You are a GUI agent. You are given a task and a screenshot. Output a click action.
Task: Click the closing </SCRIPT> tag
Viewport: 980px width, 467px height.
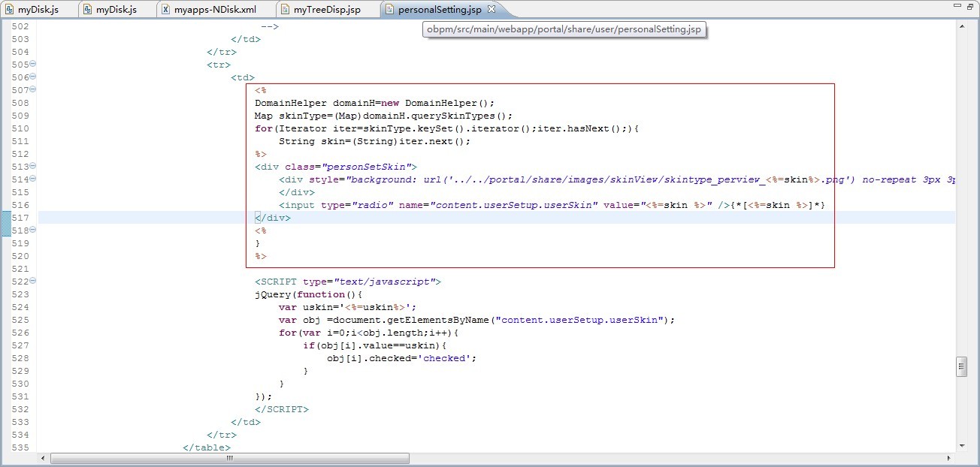[x=281, y=409]
